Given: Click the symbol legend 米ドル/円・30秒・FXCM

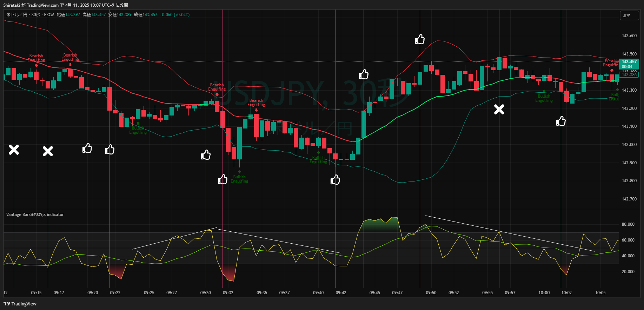Looking at the screenshot, I should (30, 15).
